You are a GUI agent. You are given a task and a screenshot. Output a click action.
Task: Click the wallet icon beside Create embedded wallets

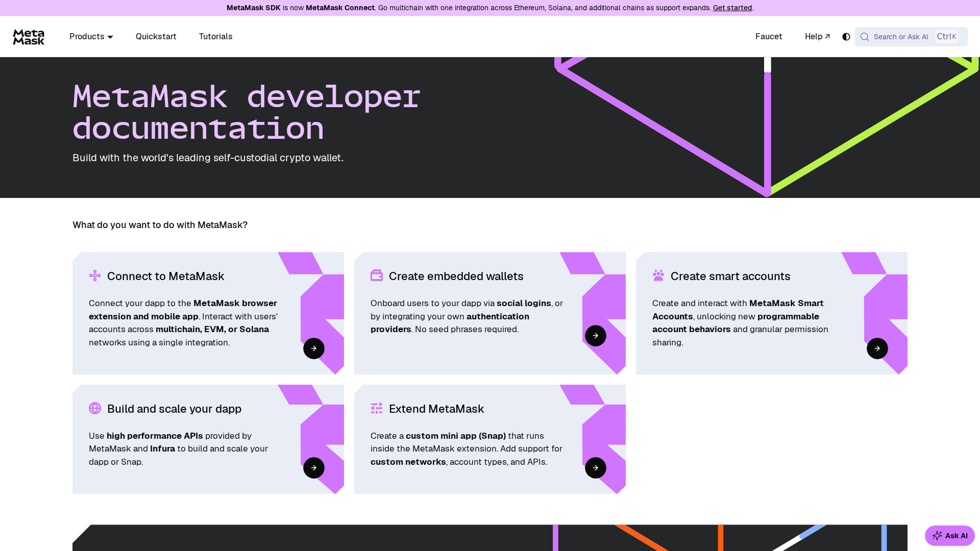click(377, 275)
